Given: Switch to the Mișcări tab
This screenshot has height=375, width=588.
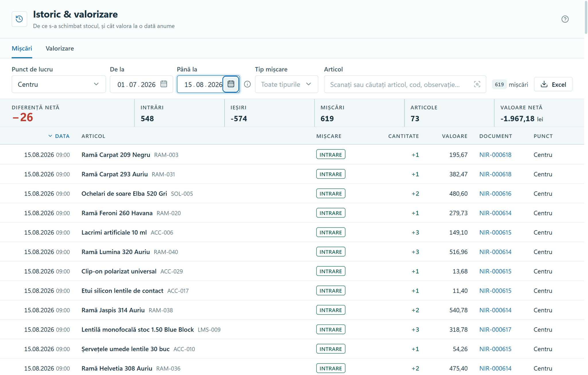Looking at the screenshot, I should [x=22, y=48].
